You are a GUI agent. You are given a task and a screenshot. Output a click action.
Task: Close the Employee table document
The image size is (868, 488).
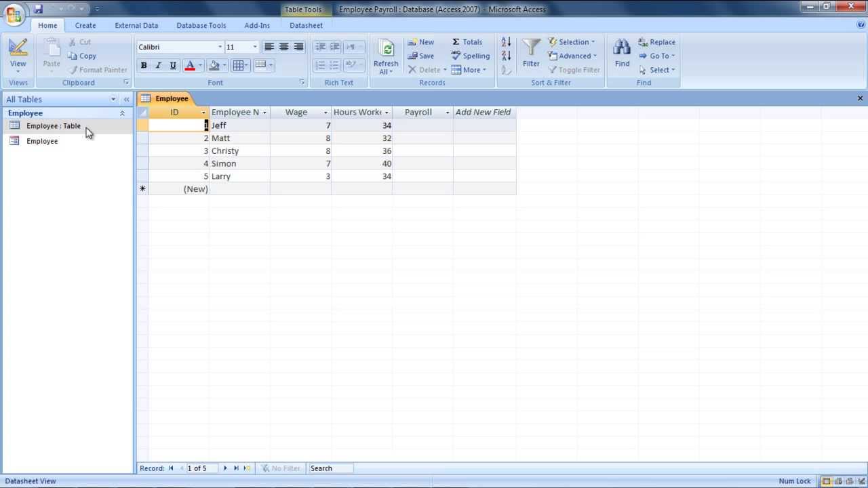860,98
